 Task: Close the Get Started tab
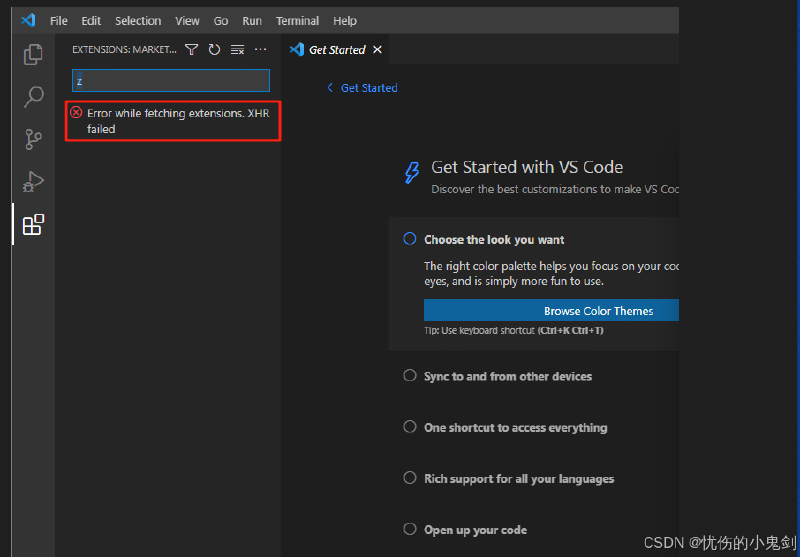(x=377, y=49)
